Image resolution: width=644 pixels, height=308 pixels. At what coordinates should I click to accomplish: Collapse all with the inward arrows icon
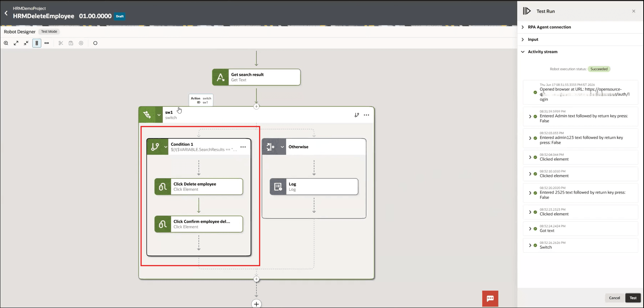[26, 43]
